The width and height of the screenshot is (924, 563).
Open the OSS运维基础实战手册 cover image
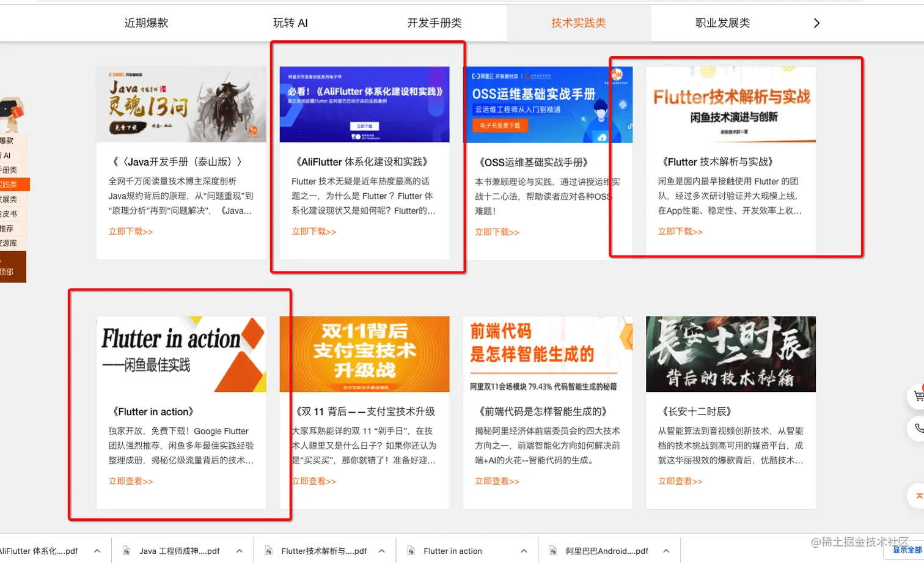(x=548, y=105)
